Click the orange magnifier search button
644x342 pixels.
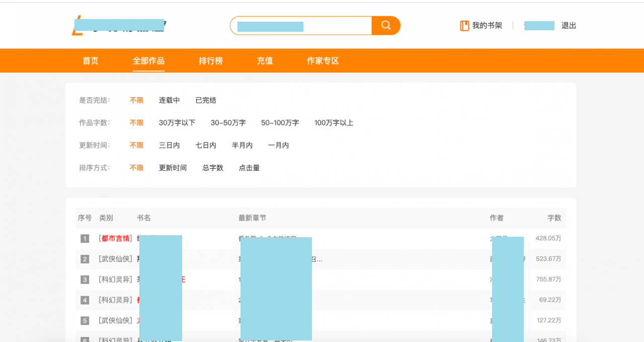386,26
